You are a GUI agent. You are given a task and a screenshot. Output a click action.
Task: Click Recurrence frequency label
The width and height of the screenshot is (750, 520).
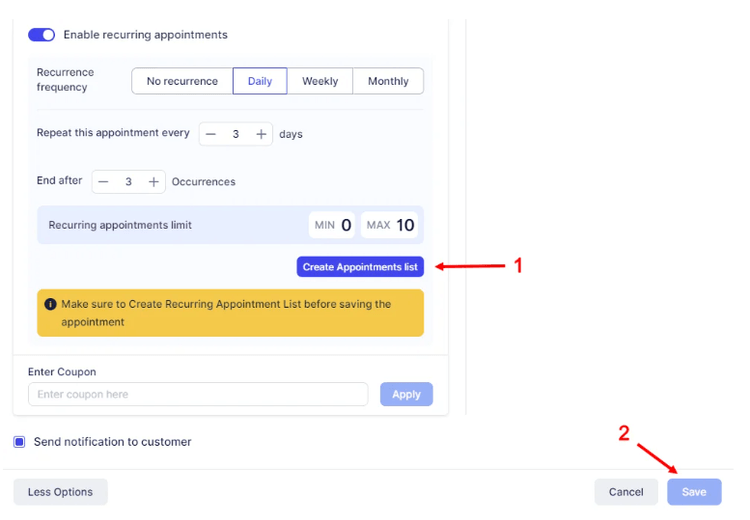66,80
